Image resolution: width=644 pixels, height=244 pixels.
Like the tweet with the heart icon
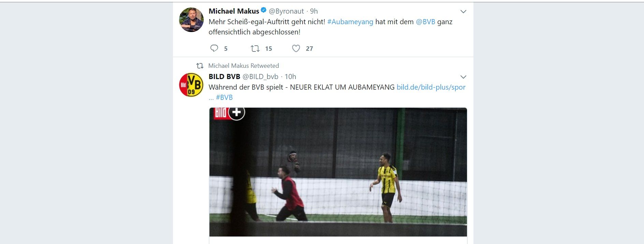(296, 48)
